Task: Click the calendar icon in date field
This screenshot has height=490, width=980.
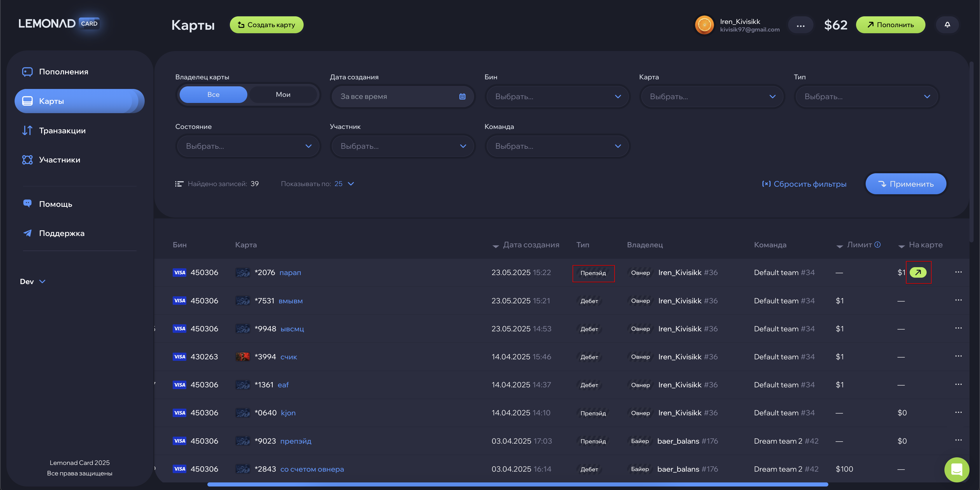Action: (462, 97)
